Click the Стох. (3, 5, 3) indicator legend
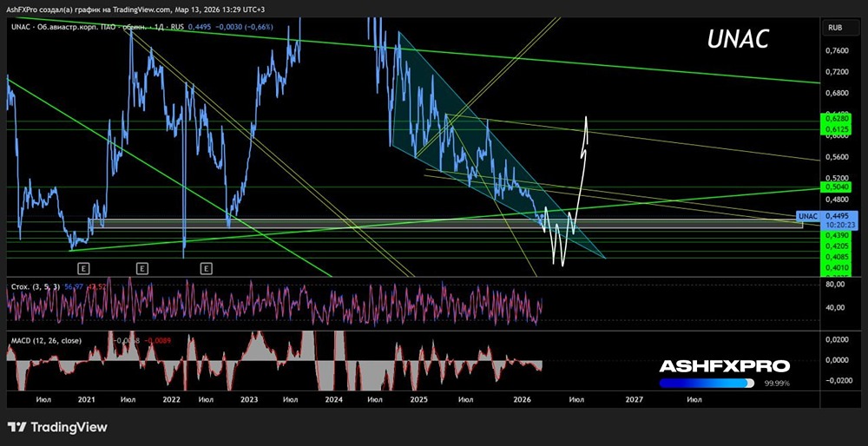 36,286
